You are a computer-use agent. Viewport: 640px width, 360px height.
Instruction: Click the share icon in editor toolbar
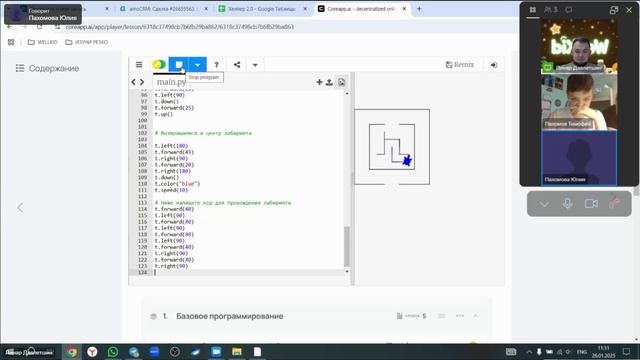(237, 64)
